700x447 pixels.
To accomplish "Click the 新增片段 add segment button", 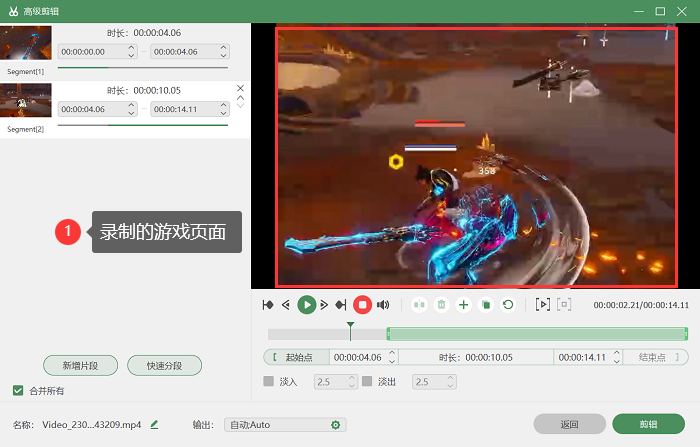I will click(x=80, y=366).
